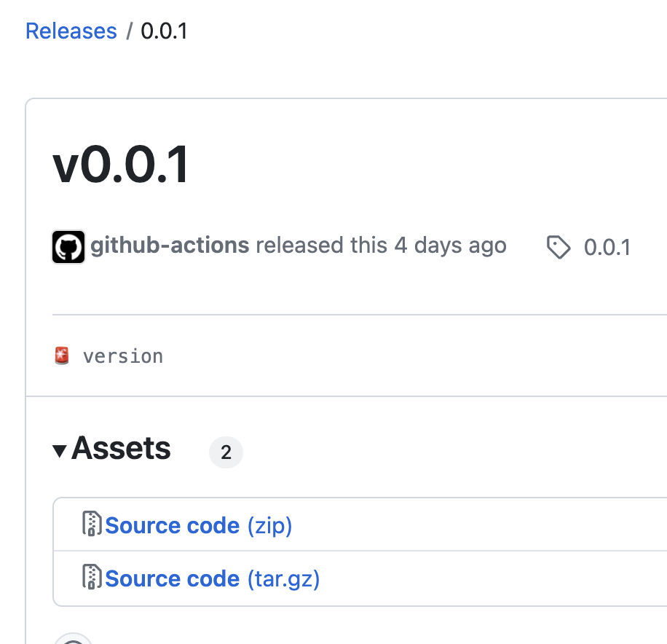Click the archive icon before Source code (tar.gz)

pos(91,578)
